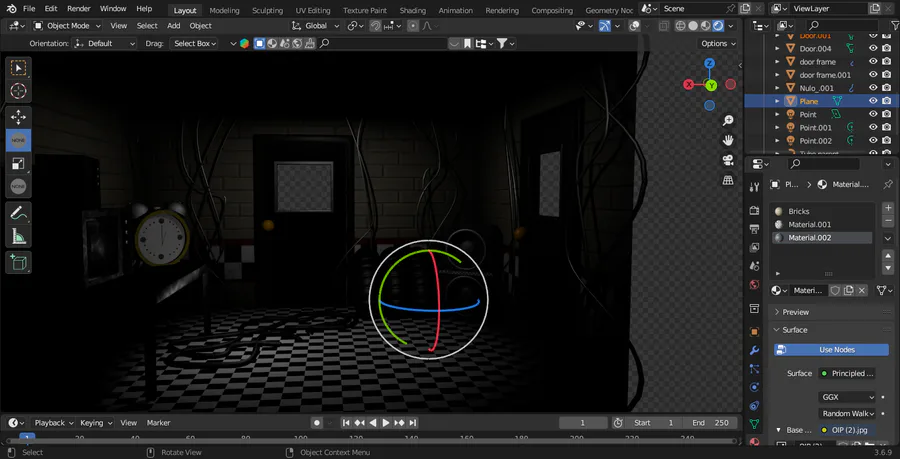Viewport: 900px width, 459px height.
Task: Play the animation forward
Action: point(386,423)
